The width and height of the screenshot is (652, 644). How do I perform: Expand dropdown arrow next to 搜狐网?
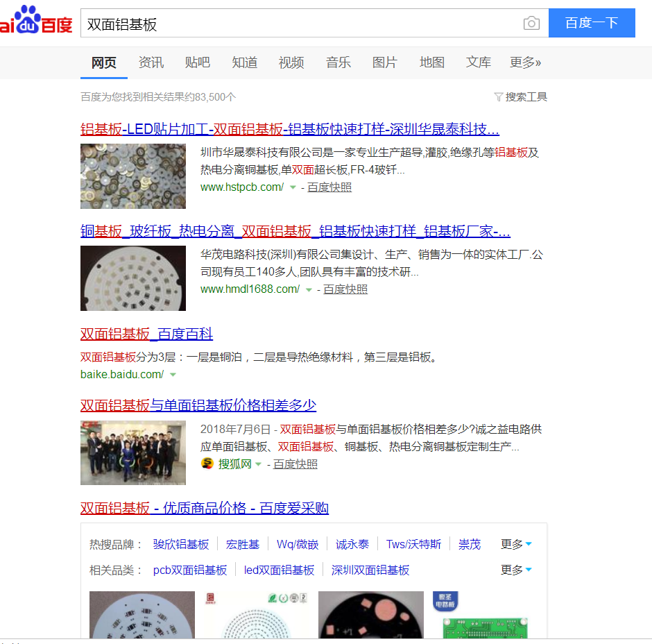258,464
